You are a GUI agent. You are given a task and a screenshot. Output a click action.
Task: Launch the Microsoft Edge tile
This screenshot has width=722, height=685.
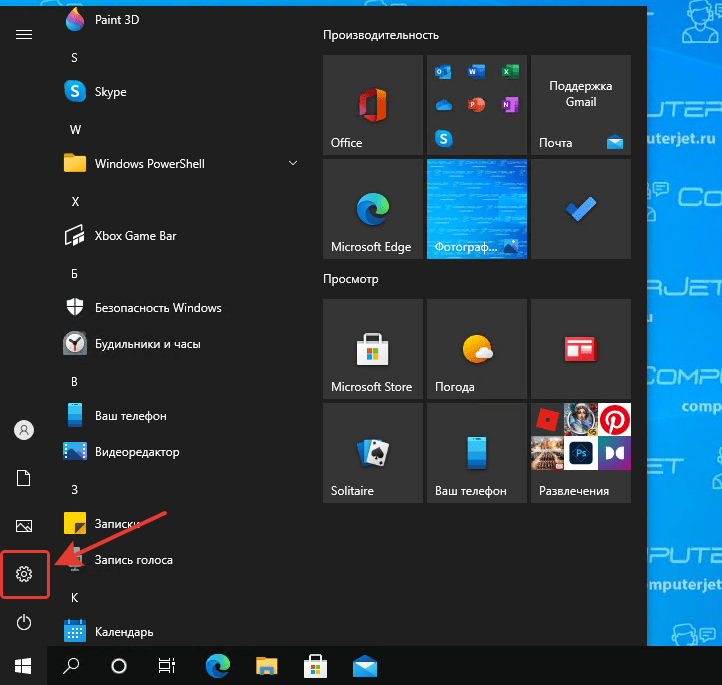click(x=372, y=209)
